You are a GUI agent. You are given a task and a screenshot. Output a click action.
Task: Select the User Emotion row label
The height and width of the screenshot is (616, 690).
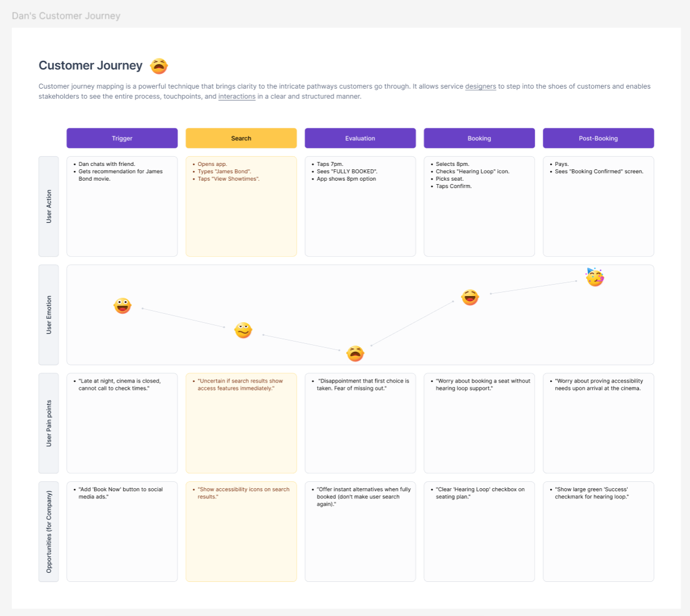tap(49, 315)
